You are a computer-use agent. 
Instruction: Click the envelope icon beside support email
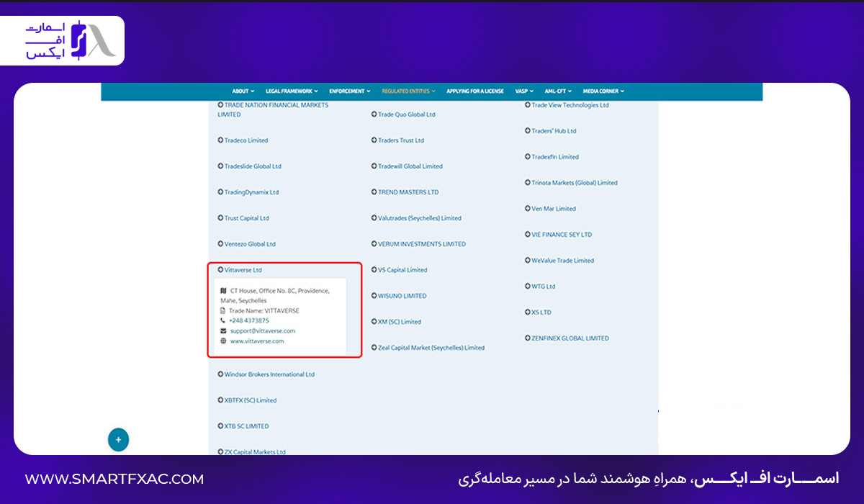click(x=223, y=331)
